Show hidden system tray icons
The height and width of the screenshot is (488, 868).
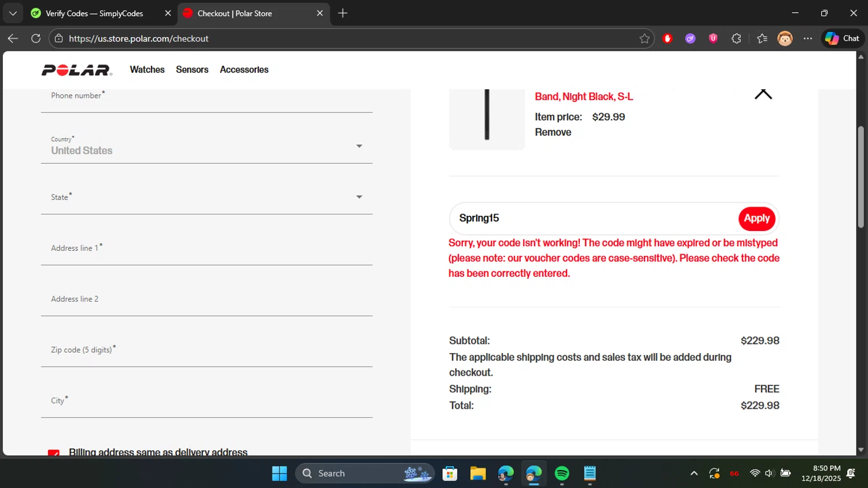[x=694, y=474]
